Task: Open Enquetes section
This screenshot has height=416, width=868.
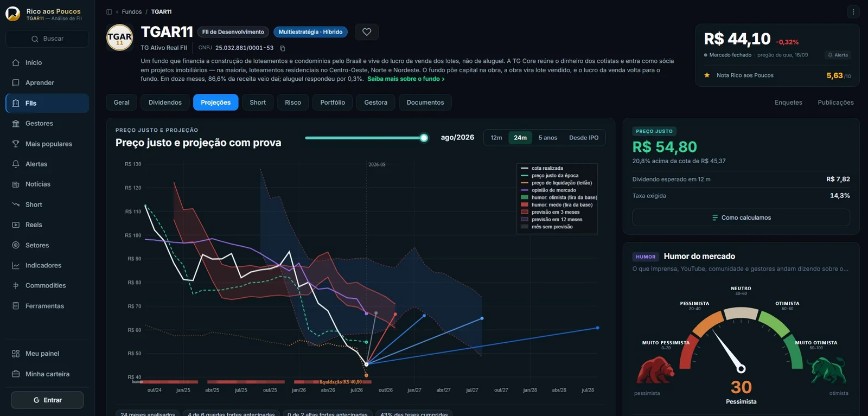Action: [788, 103]
